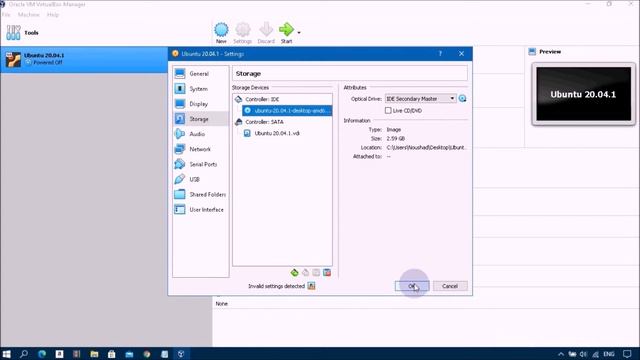Show hidden system tray icons chevron
This screenshot has height=360, width=640.
[x=561, y=354]
